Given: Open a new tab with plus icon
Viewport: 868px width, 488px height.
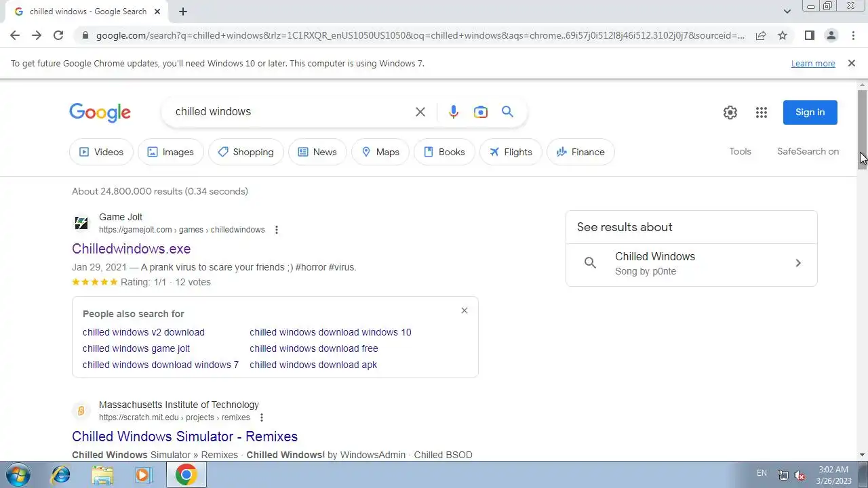Looking at the screenshot, I should [183, 12].
